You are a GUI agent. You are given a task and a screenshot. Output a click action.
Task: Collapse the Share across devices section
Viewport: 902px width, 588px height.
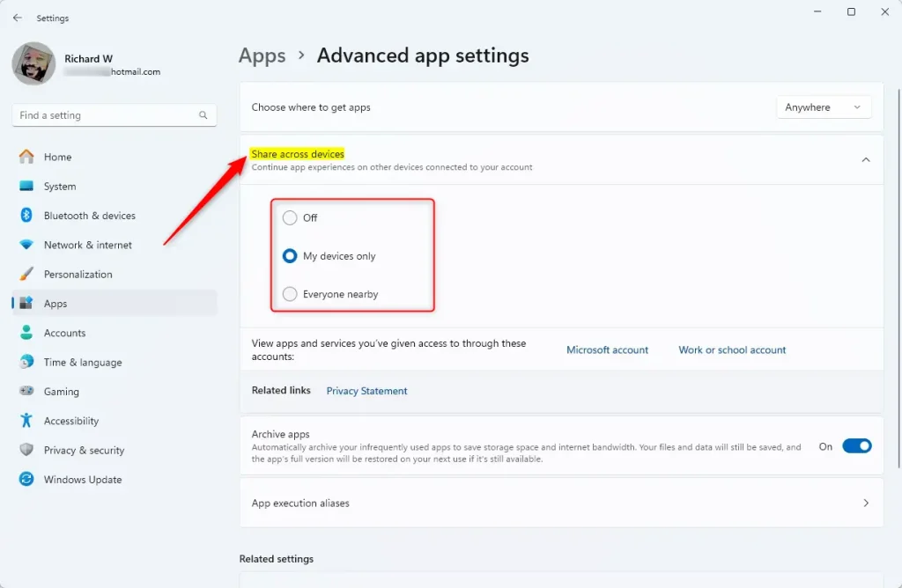[x=865, y=159]
